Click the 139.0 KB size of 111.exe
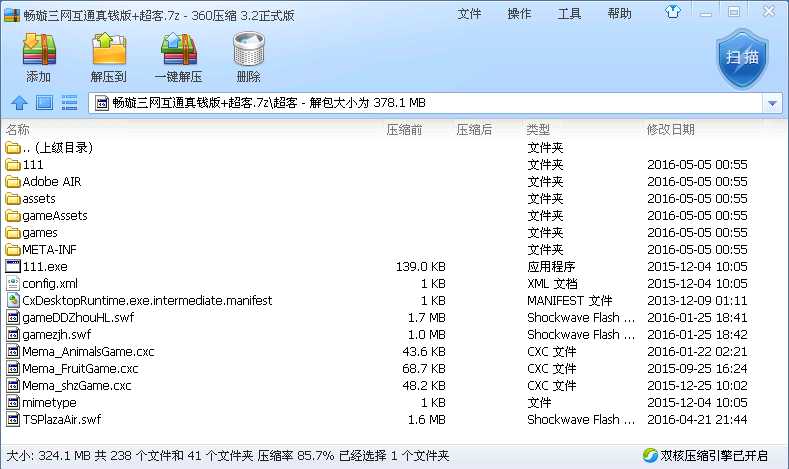The height and width of the screenshot is (469, 789). coord(421,267)
